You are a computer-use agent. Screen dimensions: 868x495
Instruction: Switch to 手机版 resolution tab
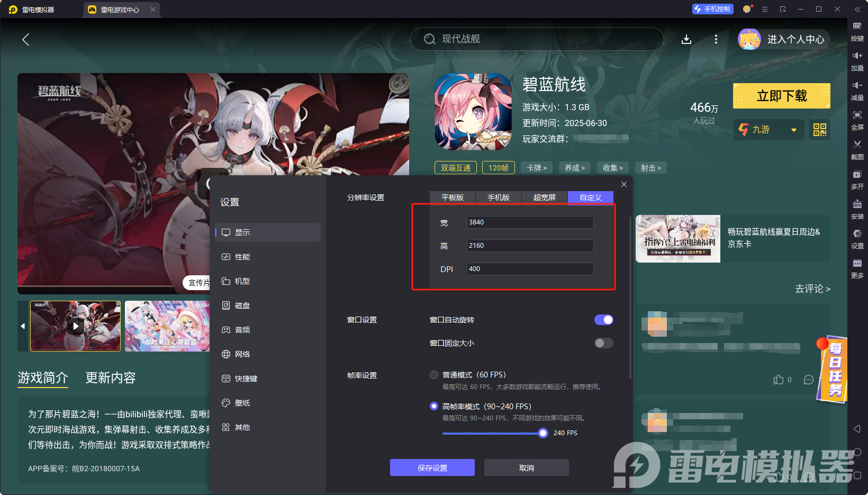pos(499,197)
